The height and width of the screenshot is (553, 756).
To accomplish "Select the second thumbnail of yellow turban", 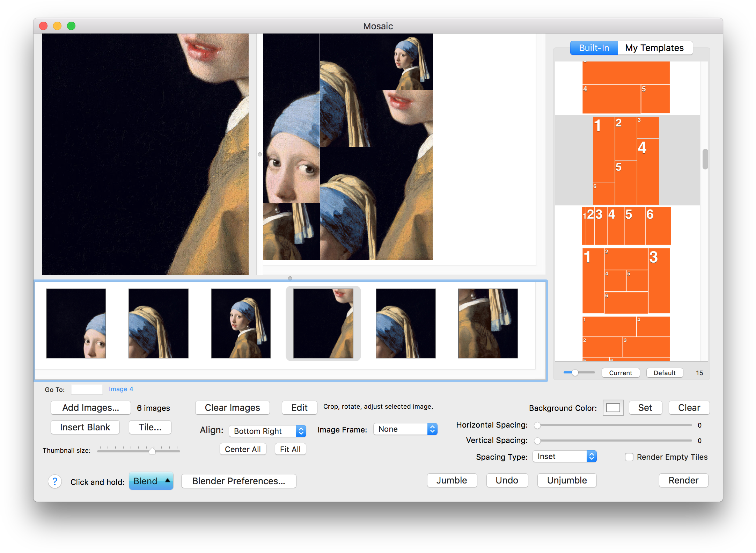I will tap(159, 323).
